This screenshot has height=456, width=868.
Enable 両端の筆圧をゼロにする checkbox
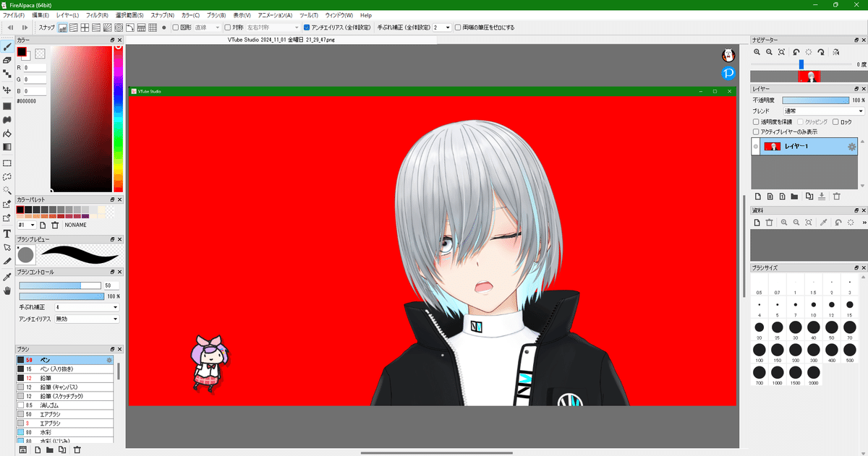click(x=457, y=27)
